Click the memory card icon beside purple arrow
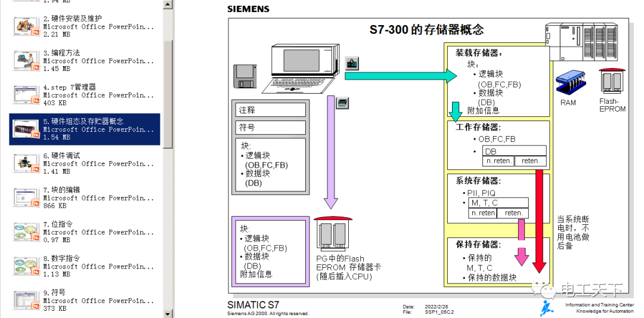 342,103
